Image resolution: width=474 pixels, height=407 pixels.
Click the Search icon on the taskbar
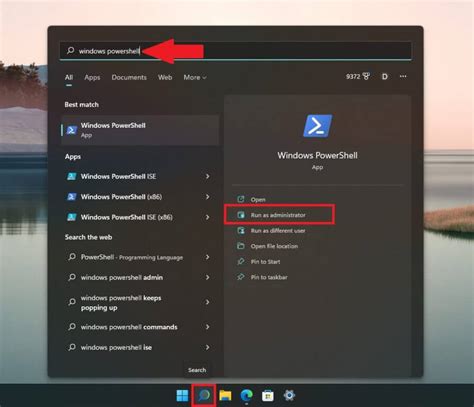pos(204,395)
